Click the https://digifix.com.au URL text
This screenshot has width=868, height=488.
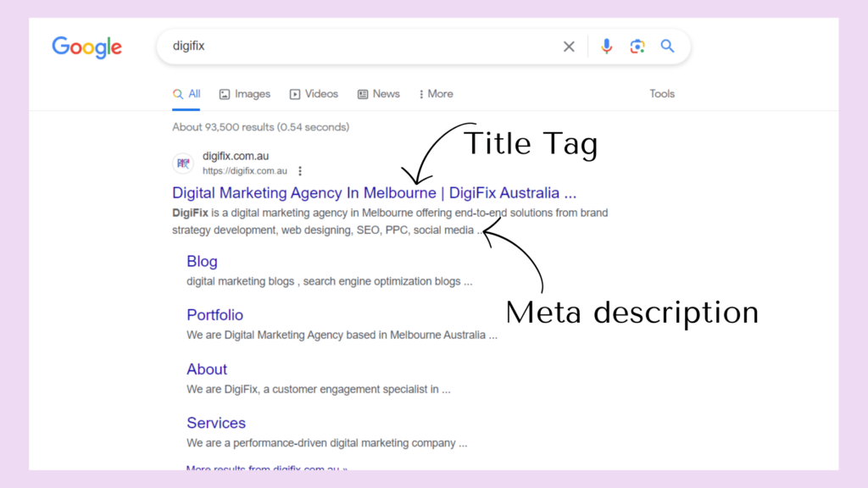(245, 171)
